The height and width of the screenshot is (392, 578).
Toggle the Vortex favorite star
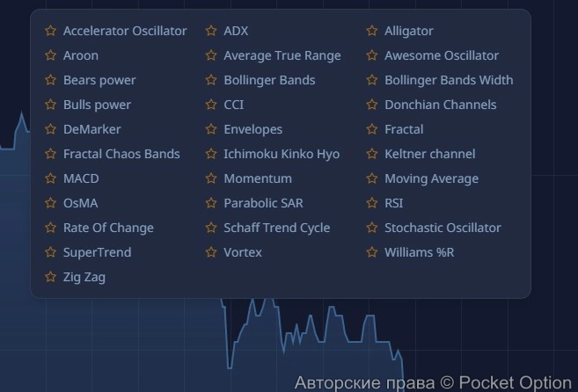click(x=211, y=252)
